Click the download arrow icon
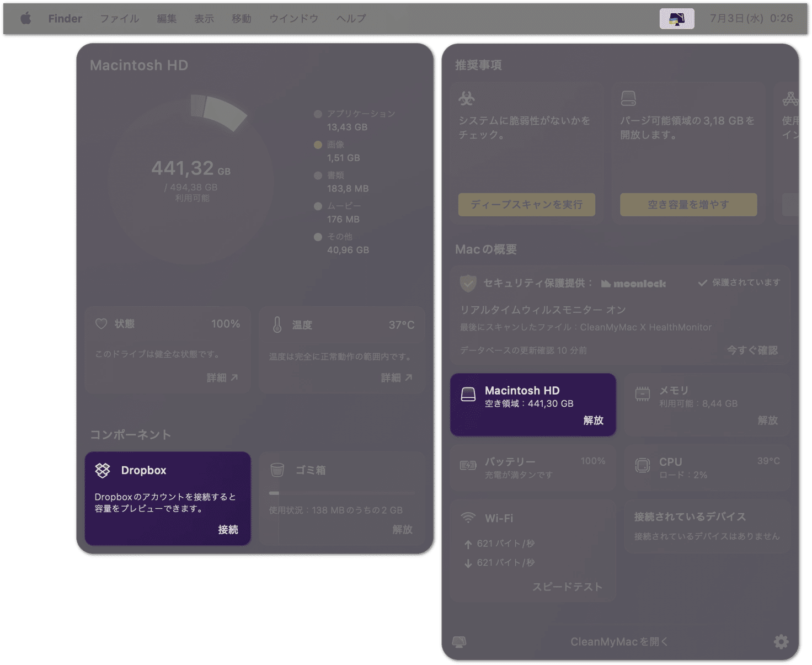 coord(468,563)
